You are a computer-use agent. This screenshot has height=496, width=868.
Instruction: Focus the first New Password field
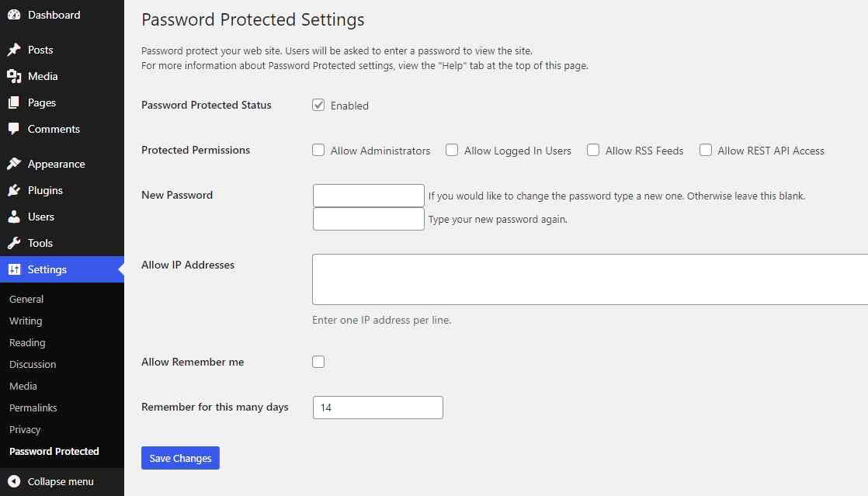click(369, 196)
